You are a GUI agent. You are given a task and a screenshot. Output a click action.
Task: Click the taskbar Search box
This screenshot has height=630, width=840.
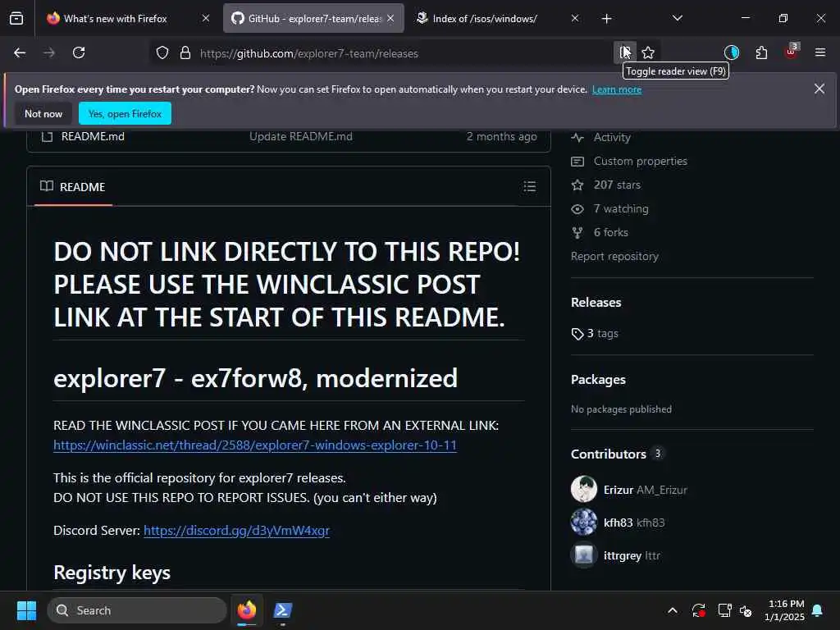[x=137, y=610]
